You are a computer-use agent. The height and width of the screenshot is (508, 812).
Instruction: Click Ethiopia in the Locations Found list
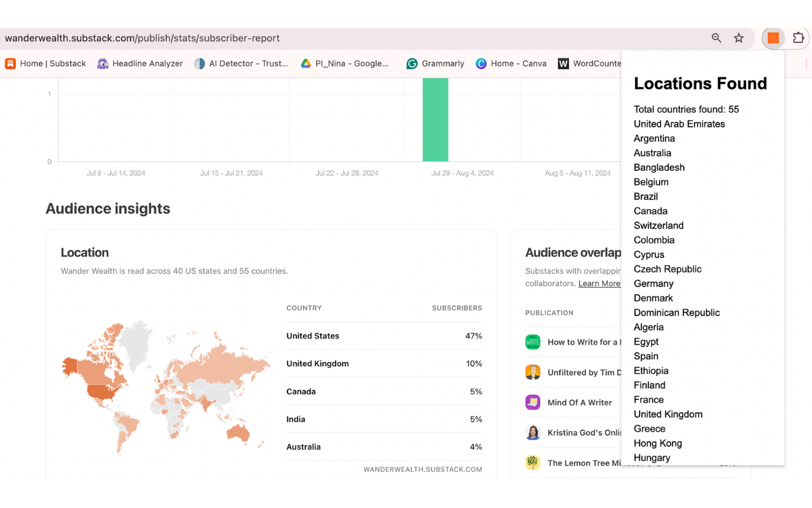click(651, 371)
